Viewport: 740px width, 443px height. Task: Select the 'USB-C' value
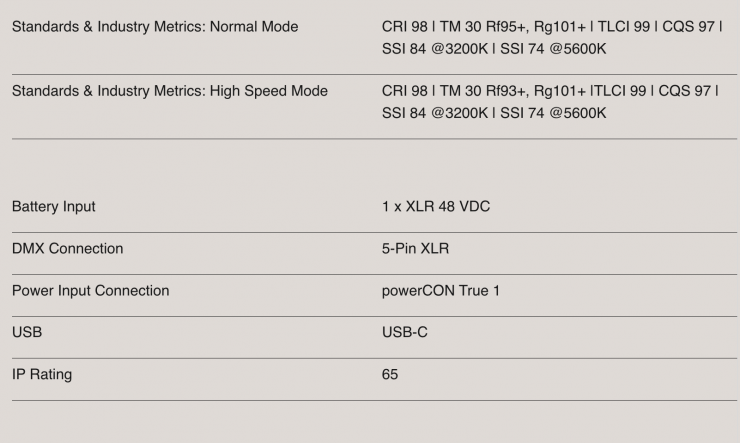(x=405, y=332)
